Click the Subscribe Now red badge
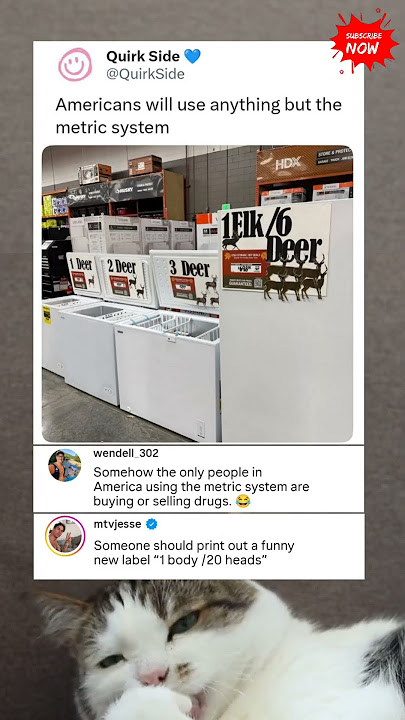The width and height of the screenshot is (405, 720). coord(364,42)
